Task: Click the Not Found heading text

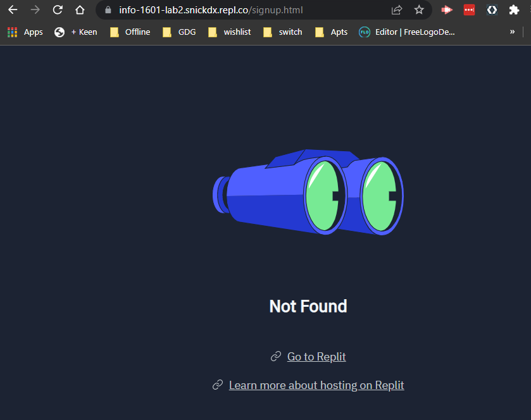Action: pyautogui.click(x=308, y=306)
